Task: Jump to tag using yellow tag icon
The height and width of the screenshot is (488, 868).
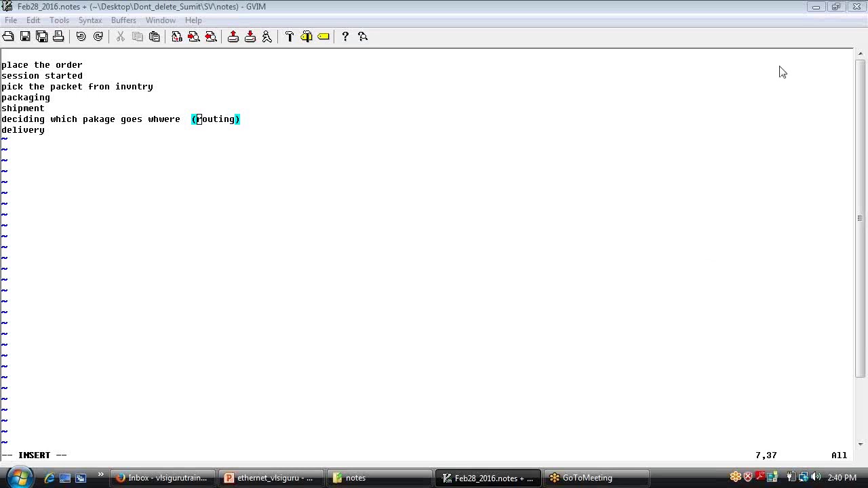Action: pos(323,37)
